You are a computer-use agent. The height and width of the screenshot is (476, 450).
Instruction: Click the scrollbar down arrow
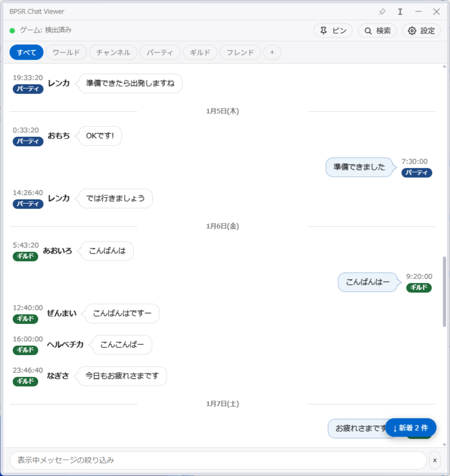click(x=444, y=445)
